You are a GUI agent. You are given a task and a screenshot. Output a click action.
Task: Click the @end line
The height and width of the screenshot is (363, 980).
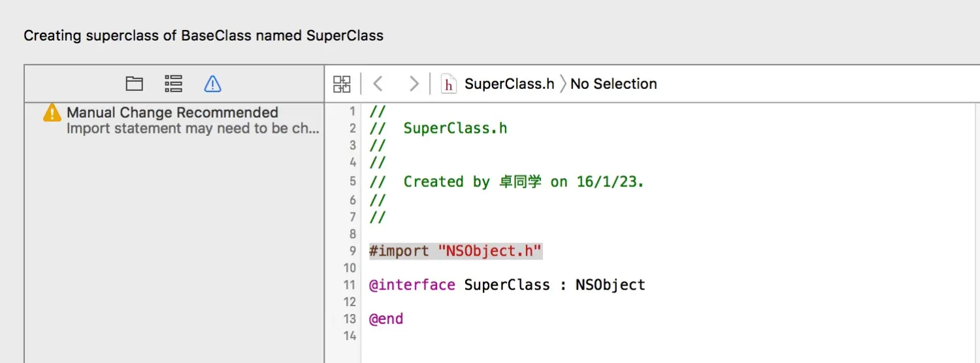[386, 319]
